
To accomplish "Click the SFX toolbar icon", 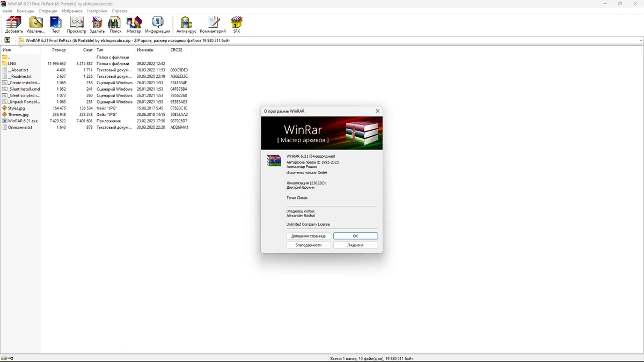I will pos(237,23).
